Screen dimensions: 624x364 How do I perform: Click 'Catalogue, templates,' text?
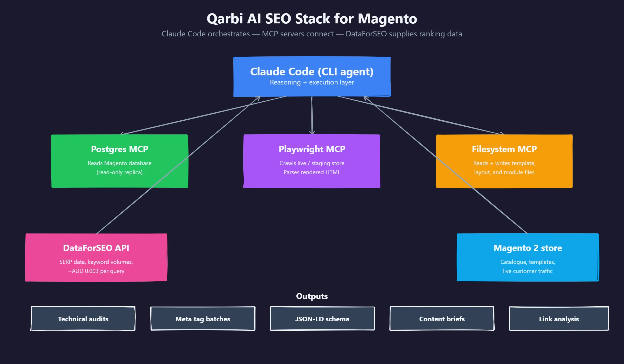point(528,262)
